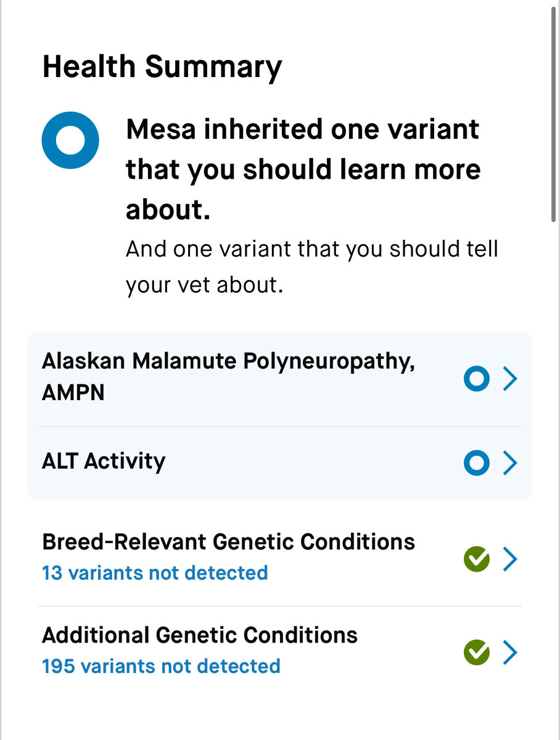Click blue ring icon on Alaskan Malamute Polyneuropathy row
The height and width of the screenshot is (740, 560).
click(476, 379)
